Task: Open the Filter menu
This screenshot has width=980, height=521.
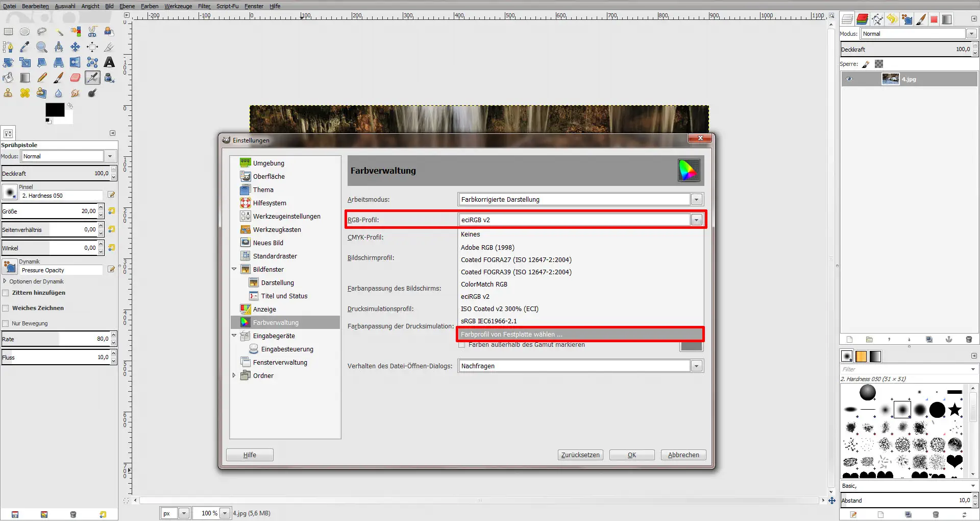Action: [204, 6]
